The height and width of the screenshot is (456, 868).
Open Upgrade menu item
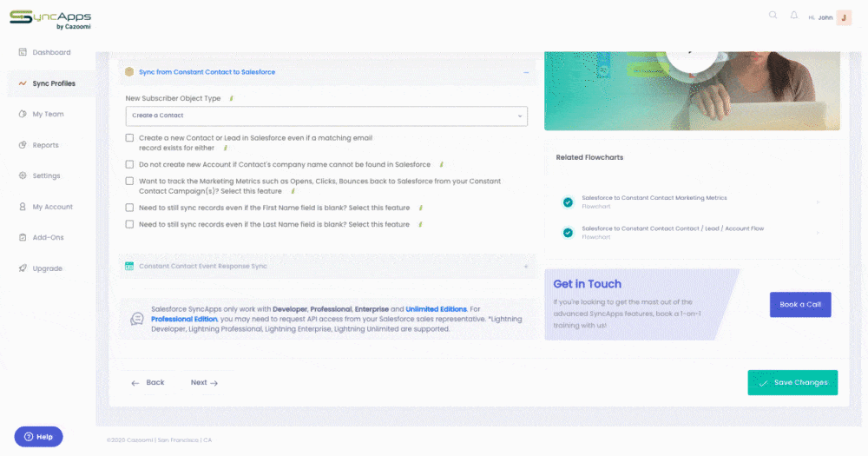tap(48, 268)
